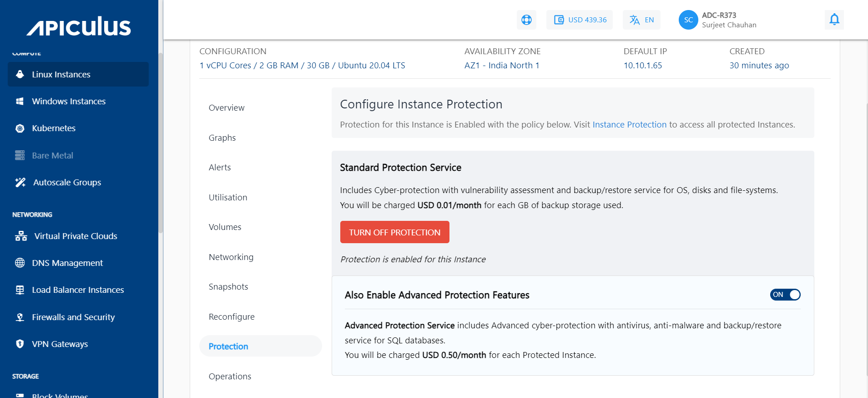Click the Virtual Private Clouds network icon
Screen dimensions: 868x398
point(21,236)
